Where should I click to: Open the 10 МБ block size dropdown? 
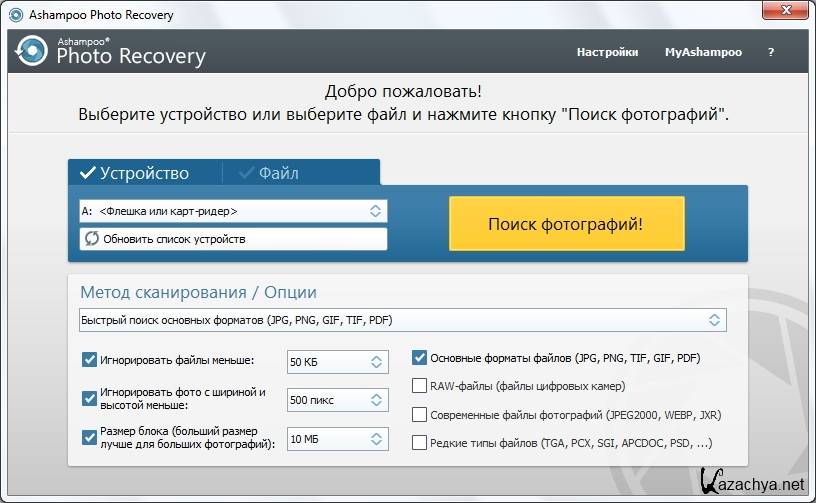pos(337,438)
